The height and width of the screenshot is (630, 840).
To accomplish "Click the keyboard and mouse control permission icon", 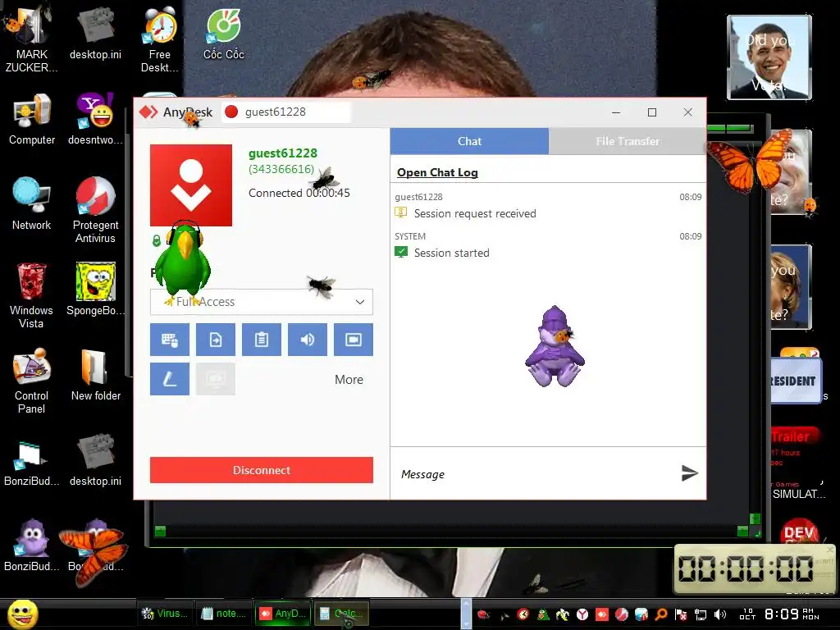I will [x=169, y=340].
